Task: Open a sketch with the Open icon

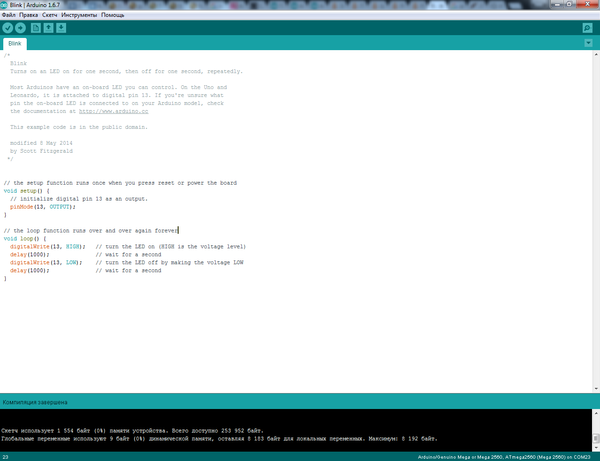Action: 48,28
